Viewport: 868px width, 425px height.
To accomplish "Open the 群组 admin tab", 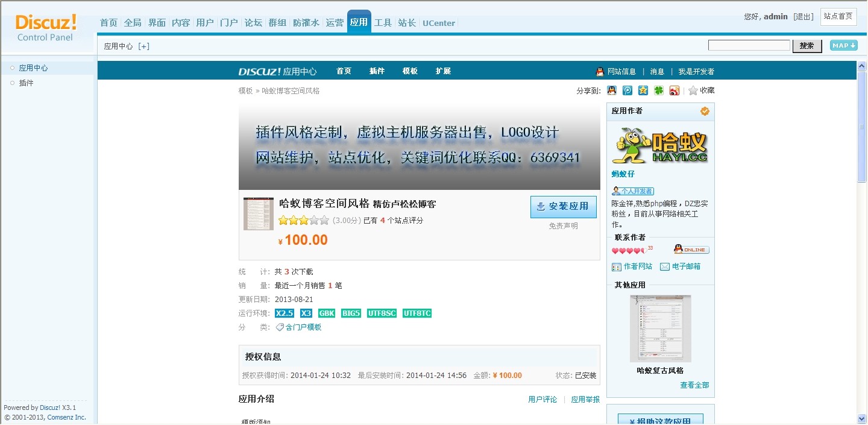I will (x=277, y=23).
